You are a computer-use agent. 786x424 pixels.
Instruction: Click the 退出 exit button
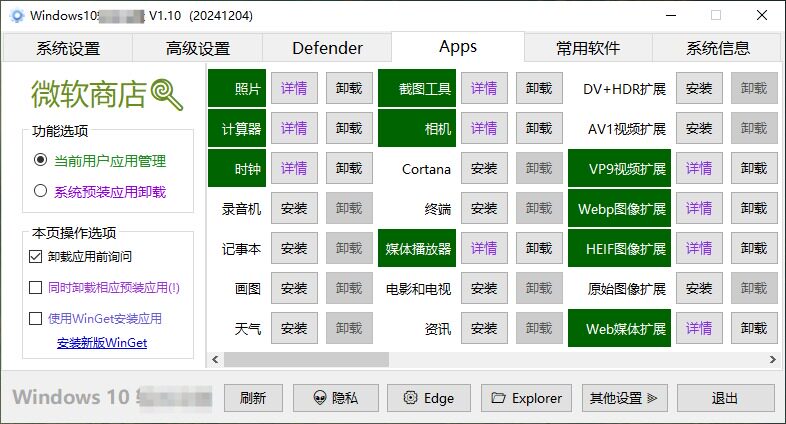tap(725, 398)
